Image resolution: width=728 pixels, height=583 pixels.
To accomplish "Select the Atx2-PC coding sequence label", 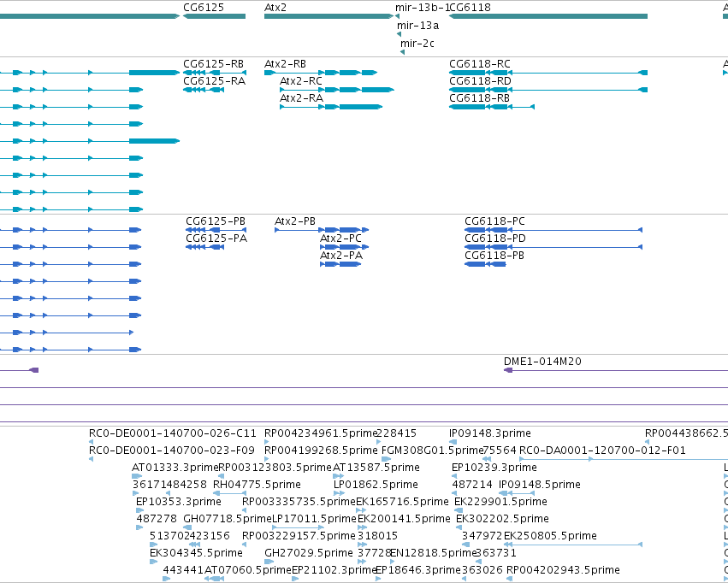I will coord(340,238).
